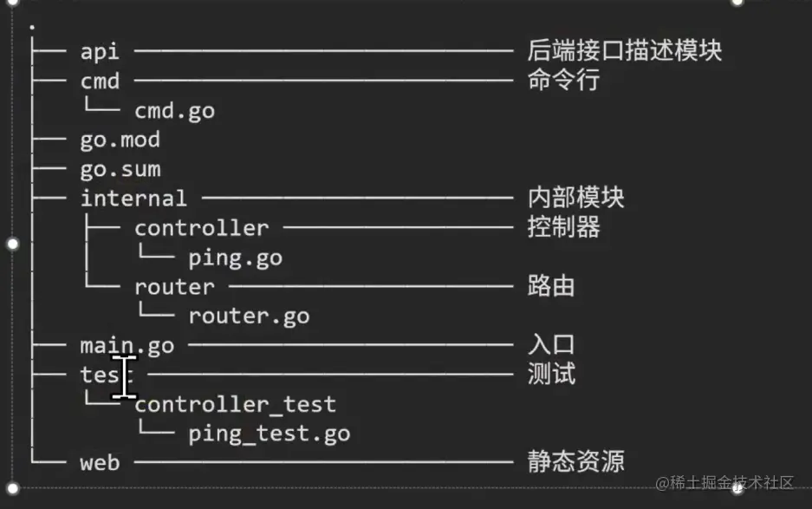Viewport: 812px width, 509px height.
Task: Select the router folder entry
Action: point(174,287)
